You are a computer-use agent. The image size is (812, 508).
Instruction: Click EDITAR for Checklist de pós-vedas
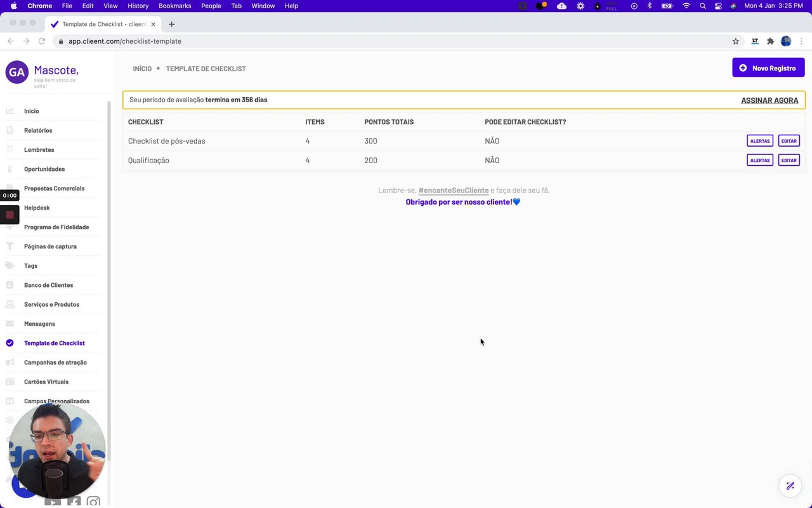789,141
